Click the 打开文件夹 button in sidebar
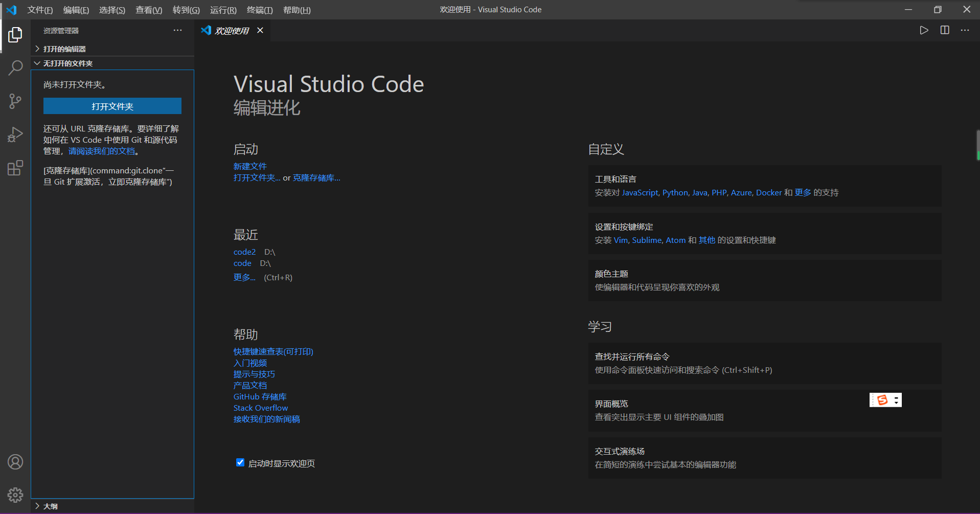The image size is (980, 514). [112, 106]
